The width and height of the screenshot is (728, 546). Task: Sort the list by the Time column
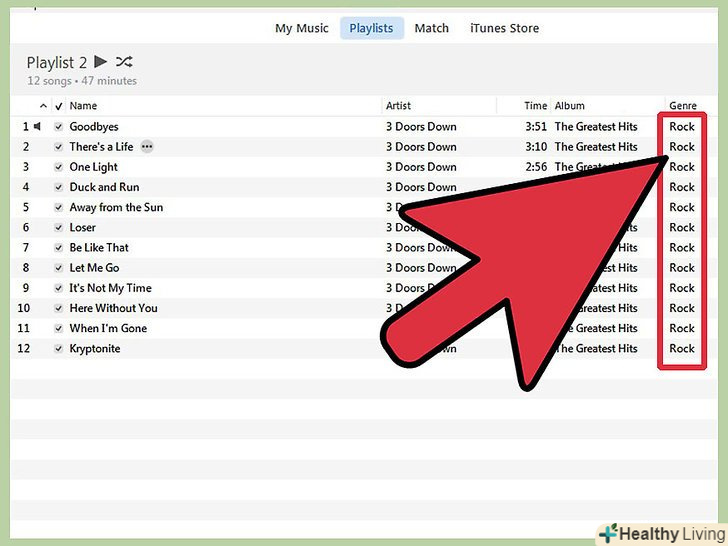536,106
